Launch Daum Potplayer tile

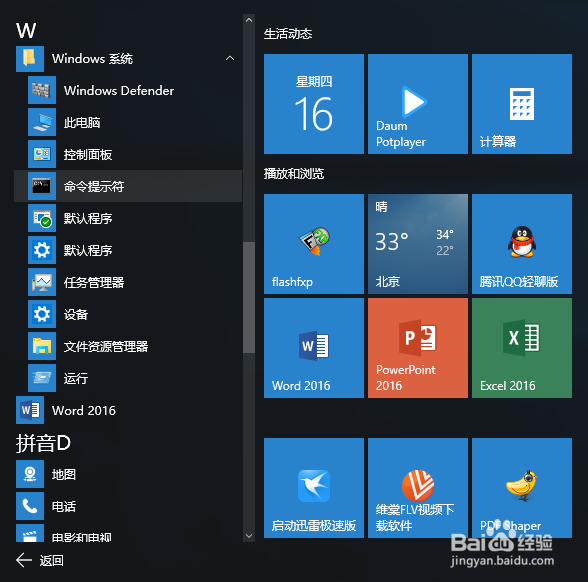click(418, 104)
